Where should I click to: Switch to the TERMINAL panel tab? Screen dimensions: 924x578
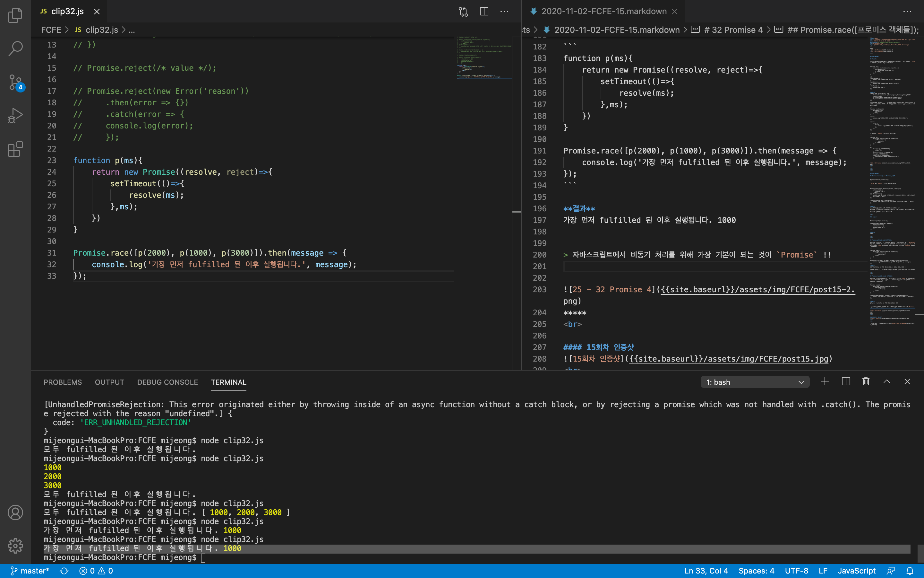click(229, 382)
